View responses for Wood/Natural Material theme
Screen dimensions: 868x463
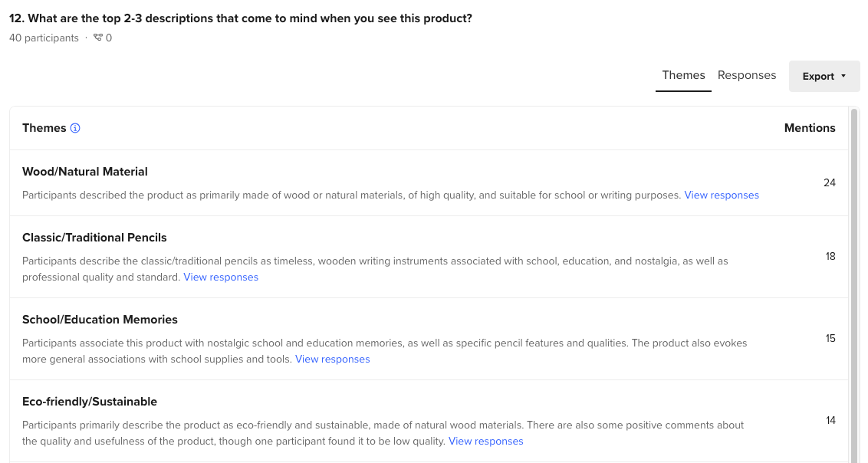point(721,195)
